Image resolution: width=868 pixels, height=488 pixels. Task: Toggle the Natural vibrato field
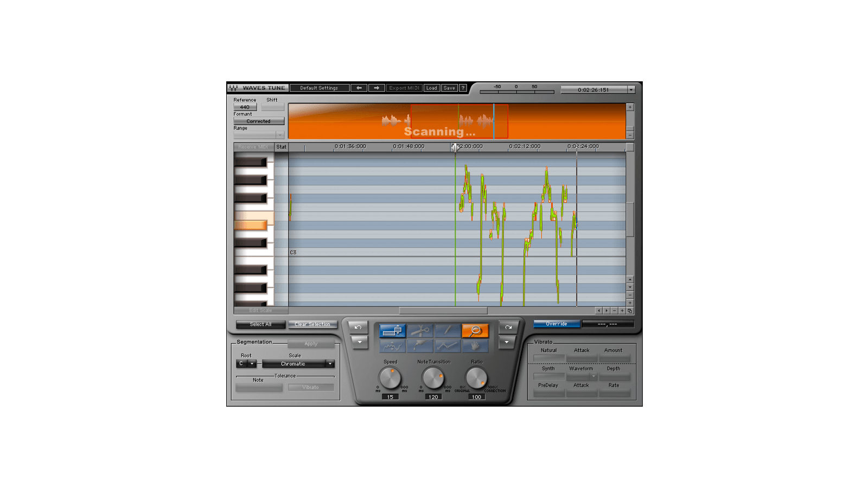[x=549, y=358]
